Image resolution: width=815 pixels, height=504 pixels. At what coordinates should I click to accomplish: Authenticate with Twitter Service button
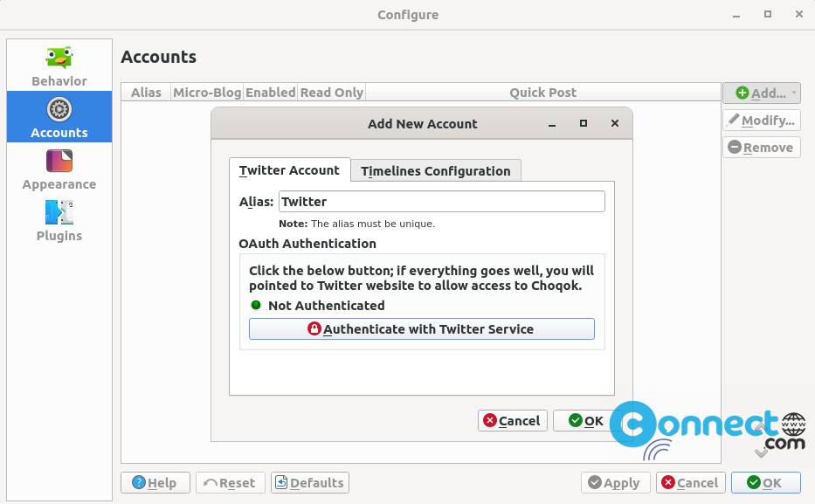(x=422, y=329)
